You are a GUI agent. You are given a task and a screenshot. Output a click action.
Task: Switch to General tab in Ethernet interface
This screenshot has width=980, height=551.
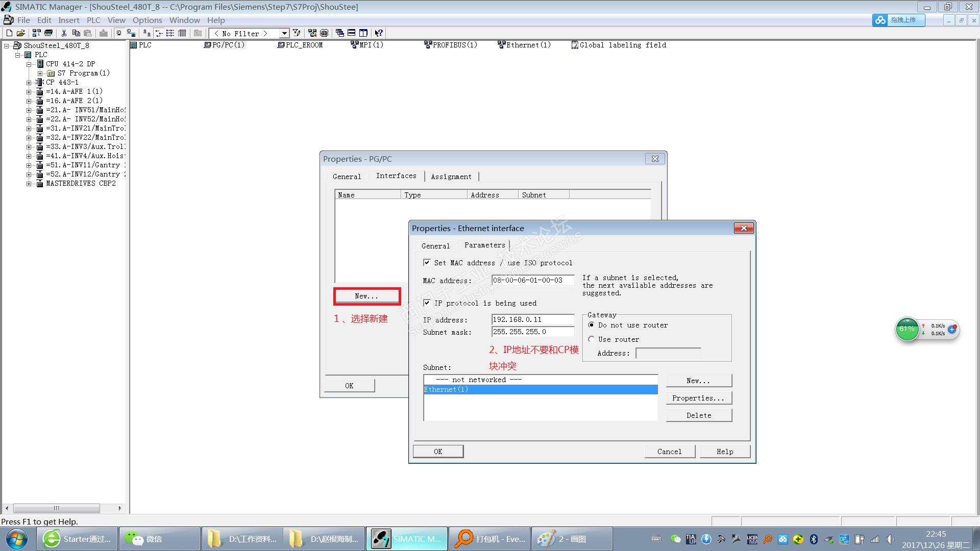tap(435, 246)
